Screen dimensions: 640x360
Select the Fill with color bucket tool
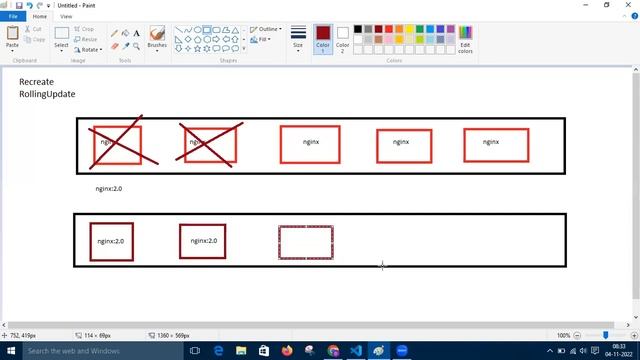(x=126, y=33)
